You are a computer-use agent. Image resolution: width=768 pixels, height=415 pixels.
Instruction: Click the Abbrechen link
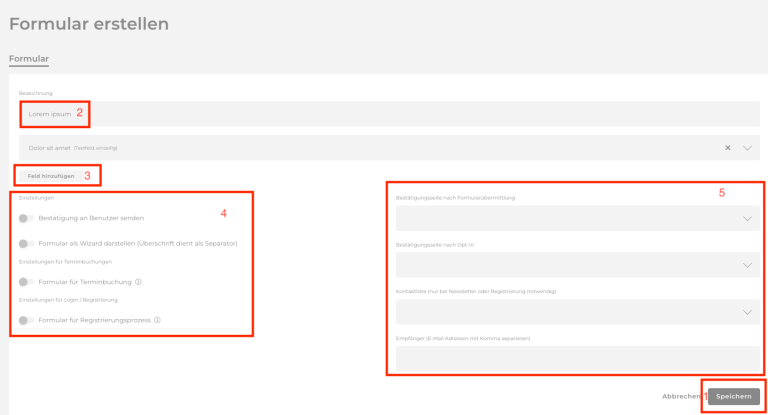pyautogui.click(x=681, y=396)
